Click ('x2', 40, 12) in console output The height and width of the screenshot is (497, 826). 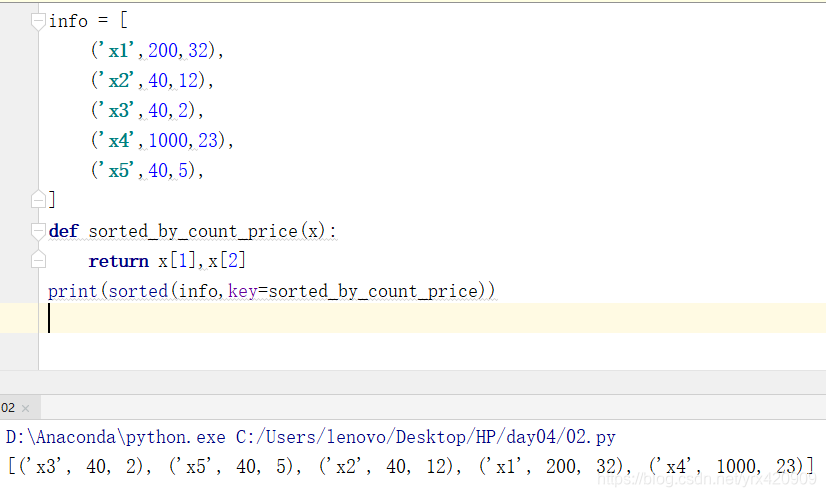click(x=387, y=466)
